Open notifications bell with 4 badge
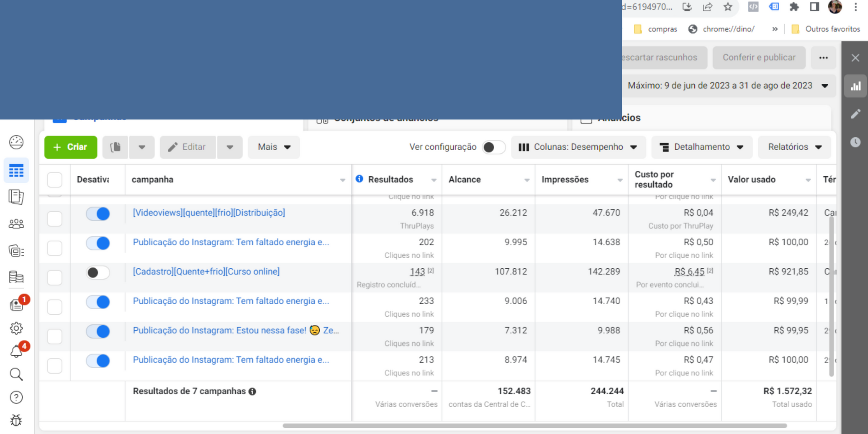The height and width of the screenshot is (434, 868). pos(16,351)
